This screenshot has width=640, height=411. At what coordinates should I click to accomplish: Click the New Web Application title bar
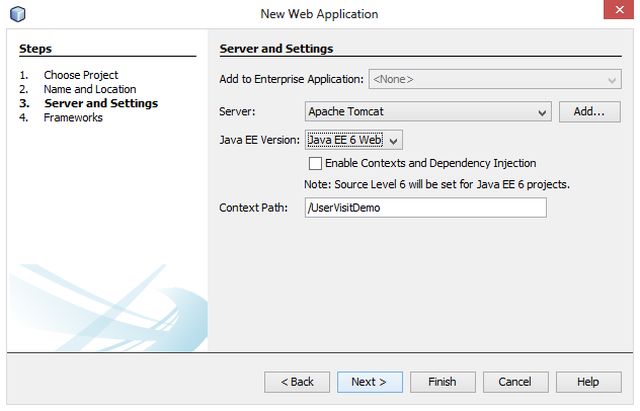(319, 14)
